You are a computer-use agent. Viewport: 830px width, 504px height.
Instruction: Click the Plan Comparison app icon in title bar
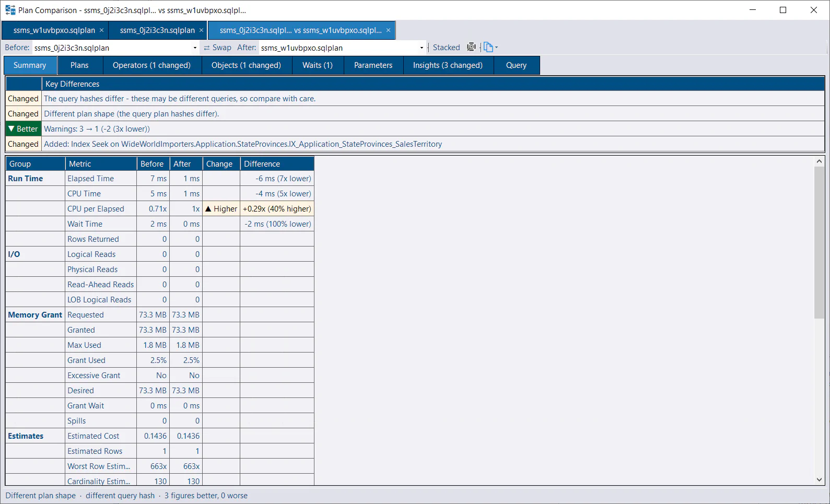(x=10, y=10)
